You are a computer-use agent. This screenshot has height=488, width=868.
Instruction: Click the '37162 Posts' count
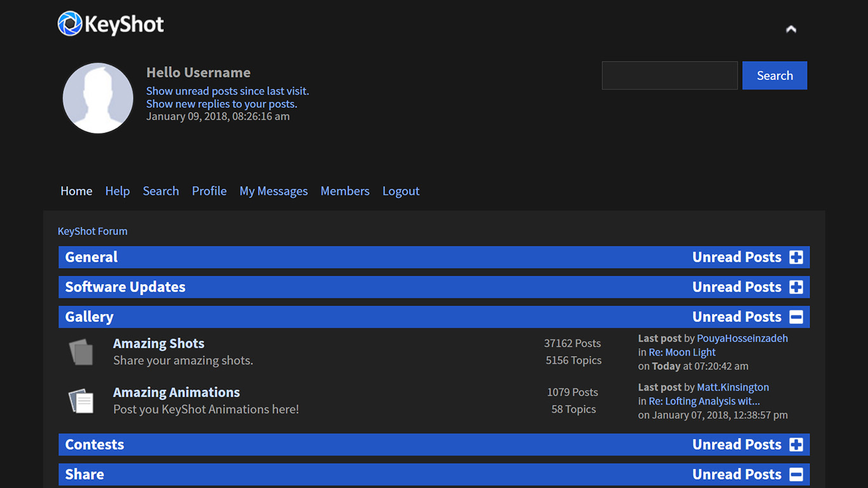click(x=573, y=343)
